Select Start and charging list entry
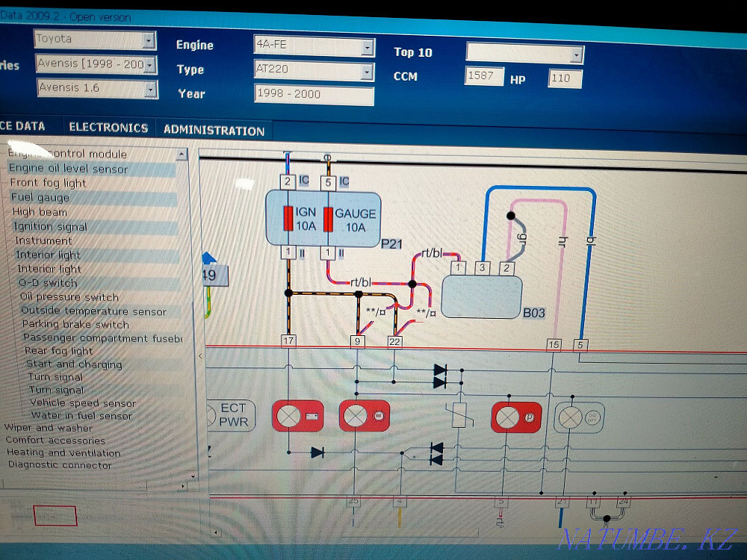The image size is (747, 560). coord(74,364)
